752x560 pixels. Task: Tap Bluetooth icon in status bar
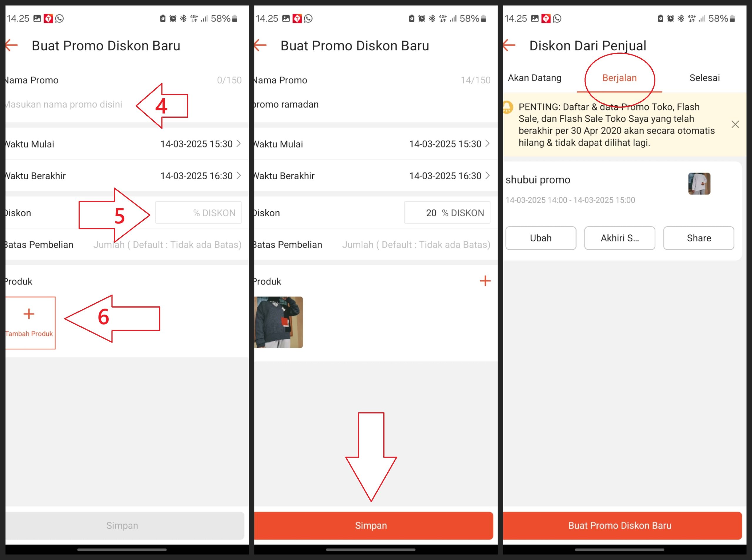pos(183,19)
